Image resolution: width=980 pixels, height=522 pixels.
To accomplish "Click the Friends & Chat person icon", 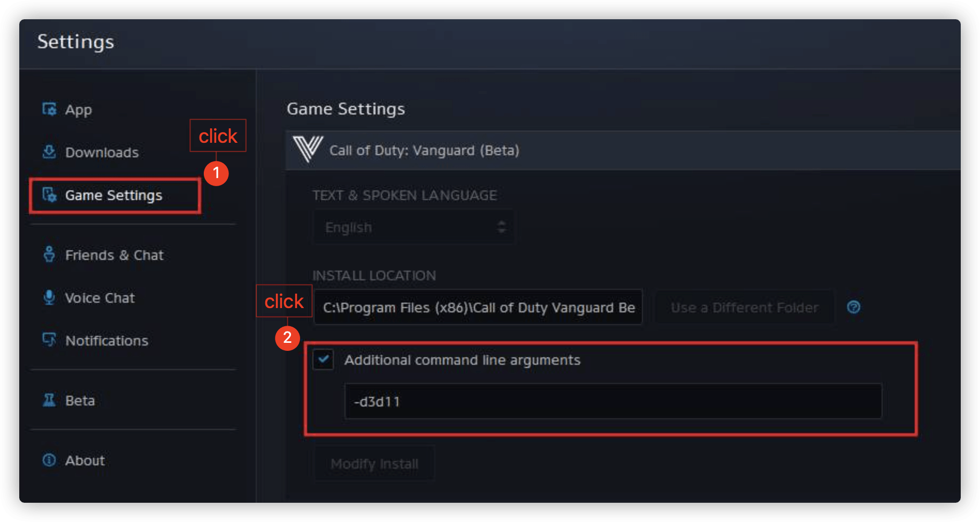I will pyautogui.click(x=49, y=255).
